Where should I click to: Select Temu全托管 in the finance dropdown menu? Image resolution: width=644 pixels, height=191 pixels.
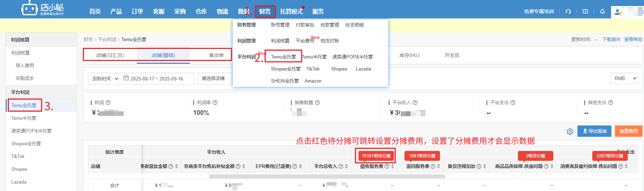(283, 57)
